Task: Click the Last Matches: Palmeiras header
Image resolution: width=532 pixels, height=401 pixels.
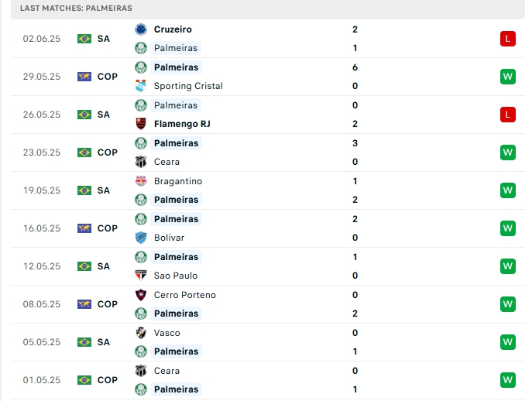Action: tap(76, 8)
